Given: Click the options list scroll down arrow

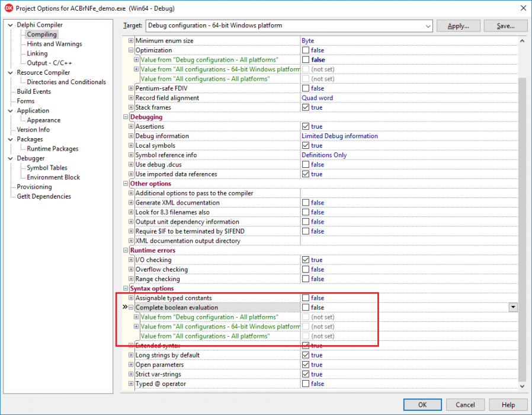Looking at the screenshot, I should 522,386.
